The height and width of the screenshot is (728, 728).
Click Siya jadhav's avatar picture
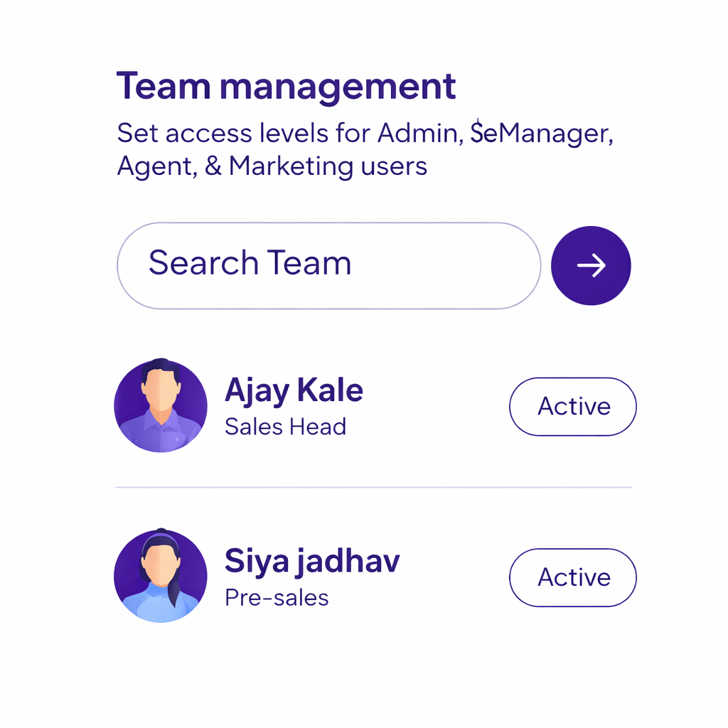click(x=161, y=577)
